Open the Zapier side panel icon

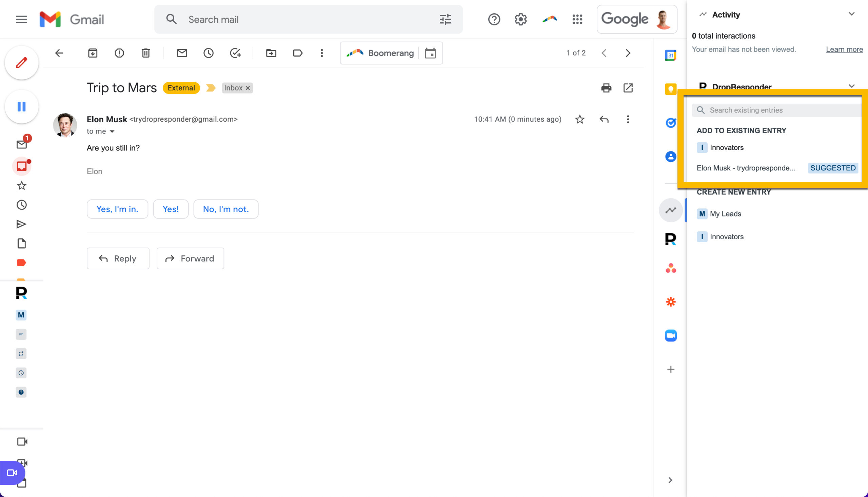coord(671,302)
